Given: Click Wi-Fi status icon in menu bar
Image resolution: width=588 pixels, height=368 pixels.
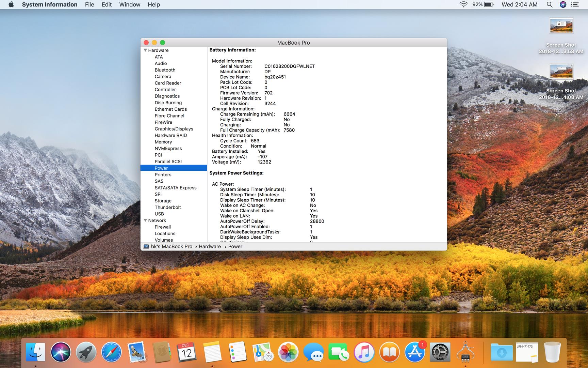Looking at the screenshot, I should [x=463, y=4].
